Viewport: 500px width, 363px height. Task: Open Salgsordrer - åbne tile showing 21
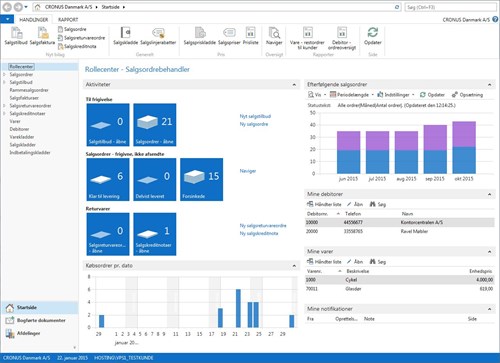click(x=155, y=125)
